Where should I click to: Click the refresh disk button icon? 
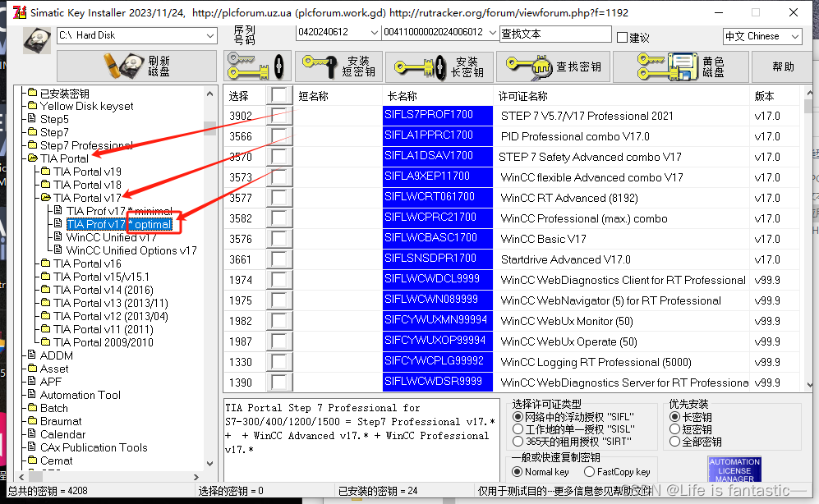(137, 66)
